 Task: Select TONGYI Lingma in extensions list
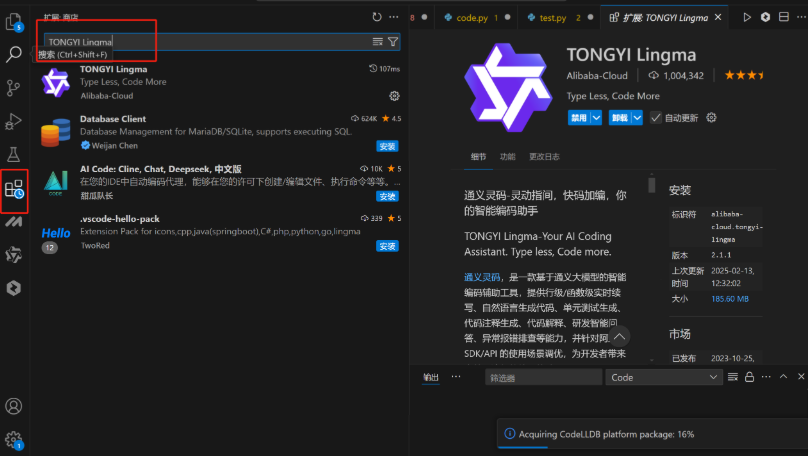(220, 82)
